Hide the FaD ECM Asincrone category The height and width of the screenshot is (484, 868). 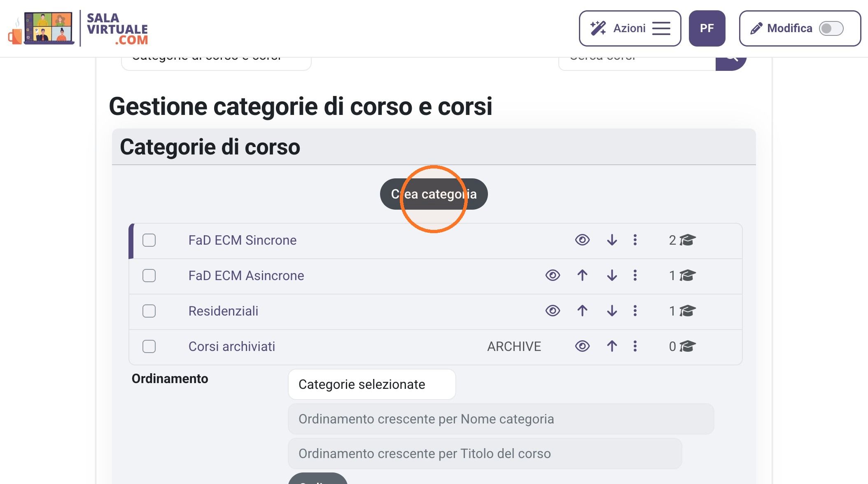click(x=553, y=275)
